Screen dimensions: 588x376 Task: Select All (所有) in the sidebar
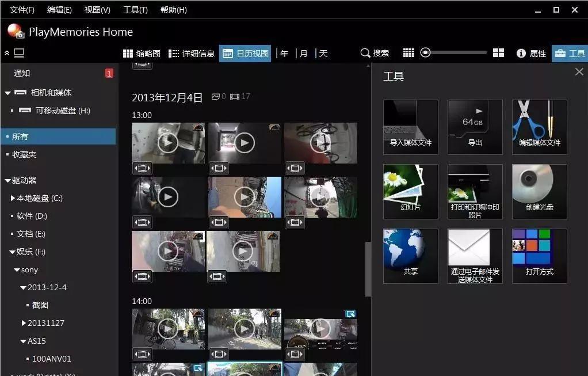(x=59, y=136)
